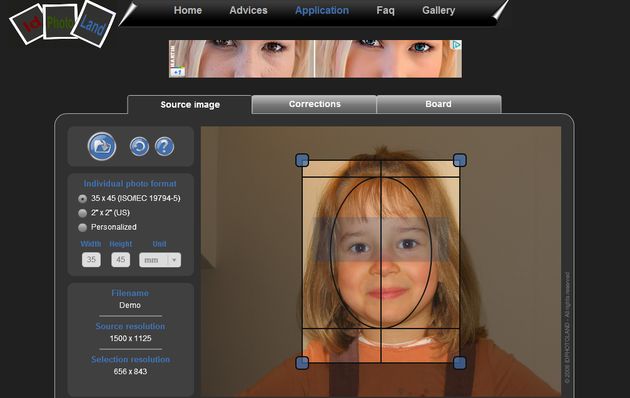This screenshot has width=630, height=398.
Task: Click the Selection resolution label
Action: tap(130, 359)
